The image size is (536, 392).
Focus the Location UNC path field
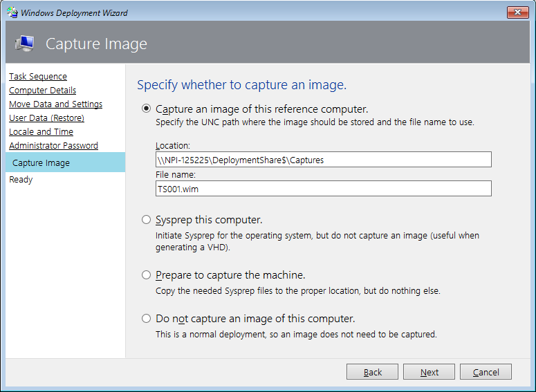324,160
